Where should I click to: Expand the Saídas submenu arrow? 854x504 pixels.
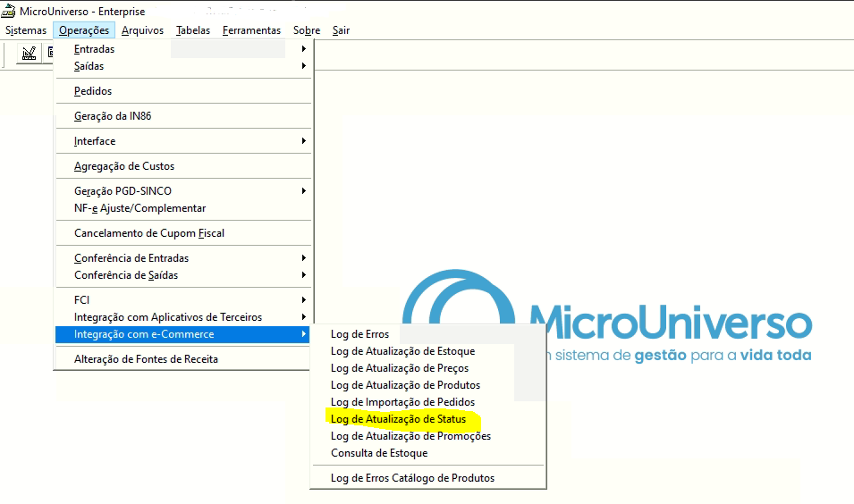tap(303, 66)
